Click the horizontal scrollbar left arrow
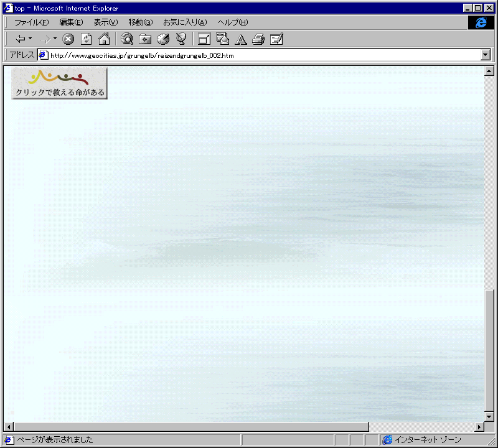This screenshot has width=498, height=448. coord(9,427)
